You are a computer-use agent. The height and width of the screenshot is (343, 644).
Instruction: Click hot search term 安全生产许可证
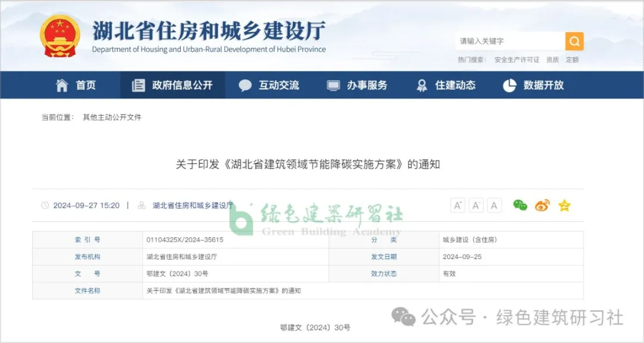[x=516, y=60]
